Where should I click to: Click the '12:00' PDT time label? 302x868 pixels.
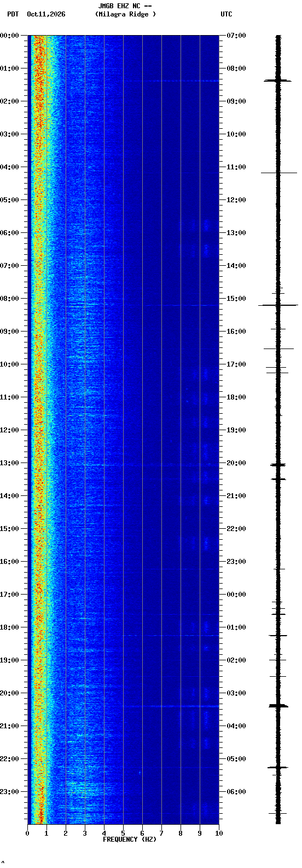[x=9, y=430]
